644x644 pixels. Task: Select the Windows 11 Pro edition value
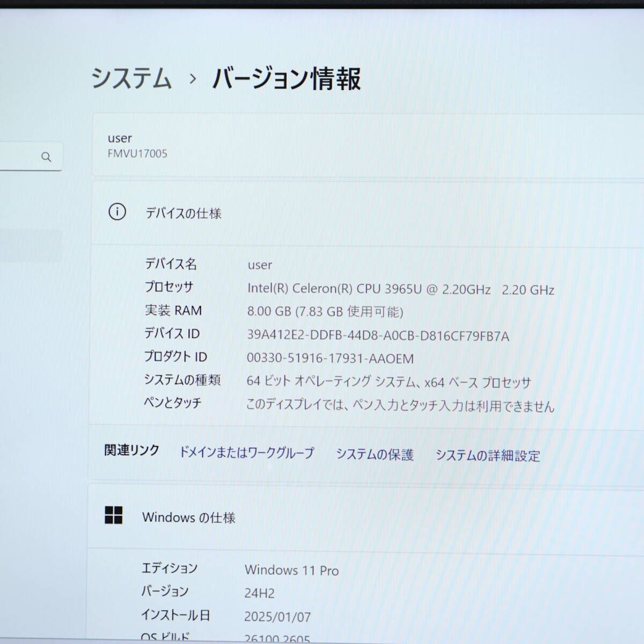[291, 570]
